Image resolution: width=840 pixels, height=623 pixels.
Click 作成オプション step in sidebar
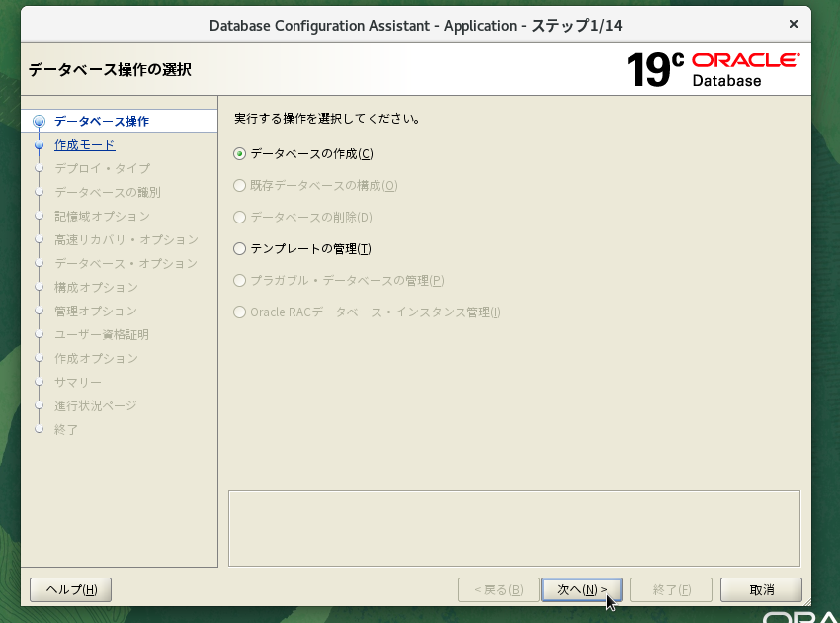tap(97, 358)
